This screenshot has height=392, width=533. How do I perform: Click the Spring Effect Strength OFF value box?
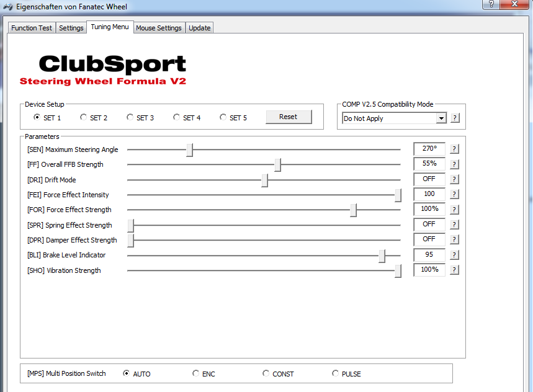pyautogui.click(x=429, y=224)
